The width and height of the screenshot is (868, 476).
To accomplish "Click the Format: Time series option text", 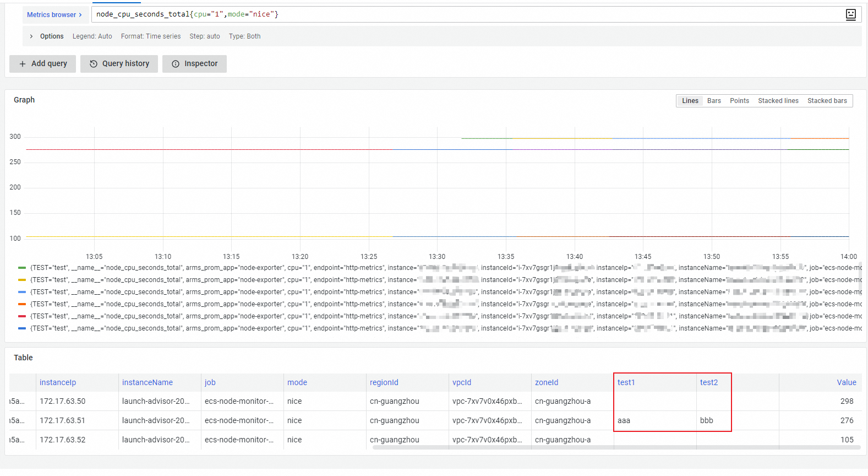I will coord(151,36).
